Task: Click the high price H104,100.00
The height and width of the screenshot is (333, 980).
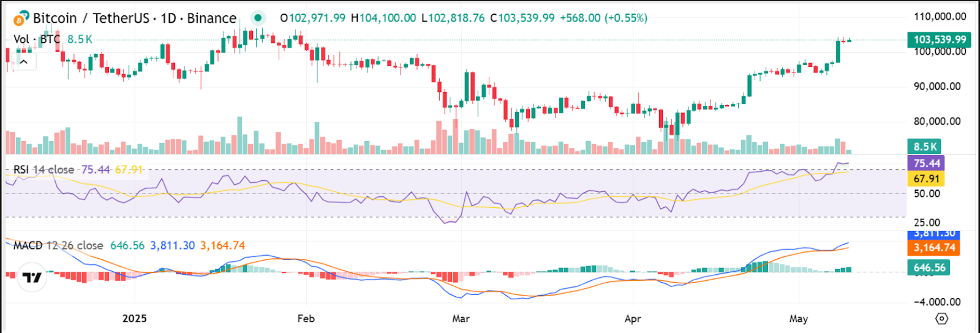Action: (383, 18)
